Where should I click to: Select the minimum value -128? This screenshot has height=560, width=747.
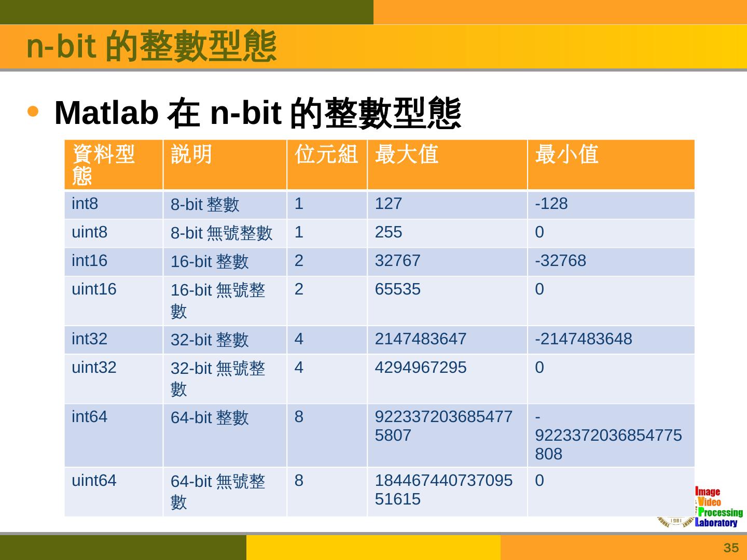coord(551,204)
